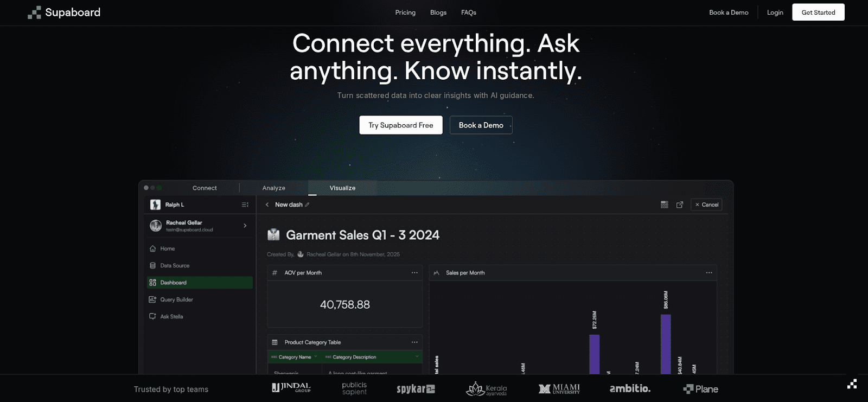Open the Pricing page

[x=405, y=12]
